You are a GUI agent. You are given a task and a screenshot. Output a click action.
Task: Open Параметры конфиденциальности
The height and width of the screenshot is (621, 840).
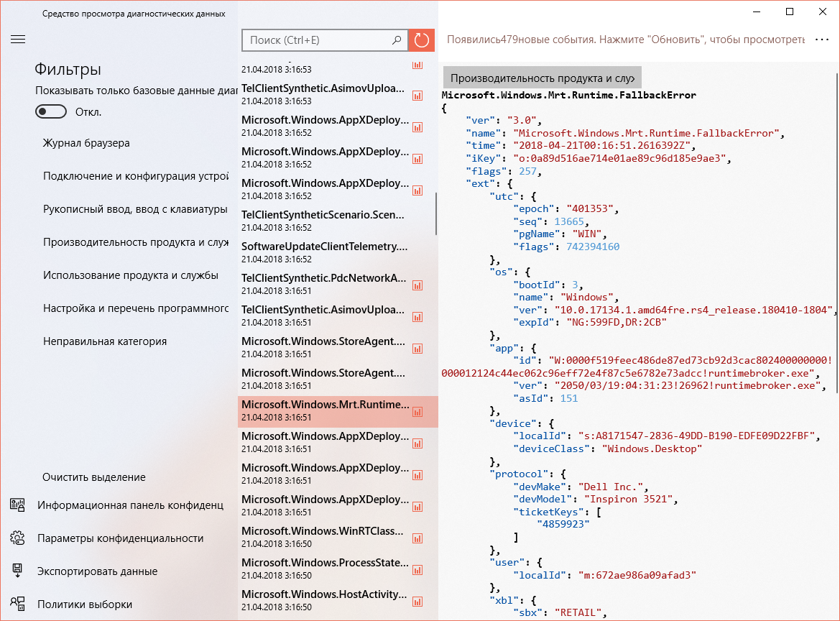click(x=121, y=538)
